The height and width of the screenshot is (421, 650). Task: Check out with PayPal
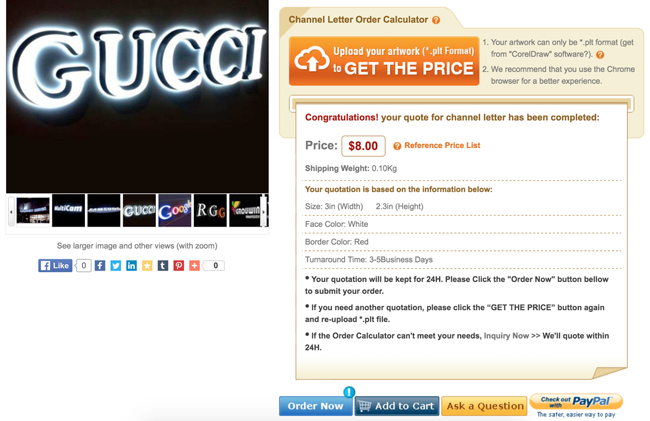[x=576, y=402]
